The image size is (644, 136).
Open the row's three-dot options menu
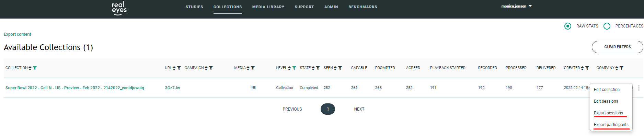pyautogui.click(x=639, y=88)
